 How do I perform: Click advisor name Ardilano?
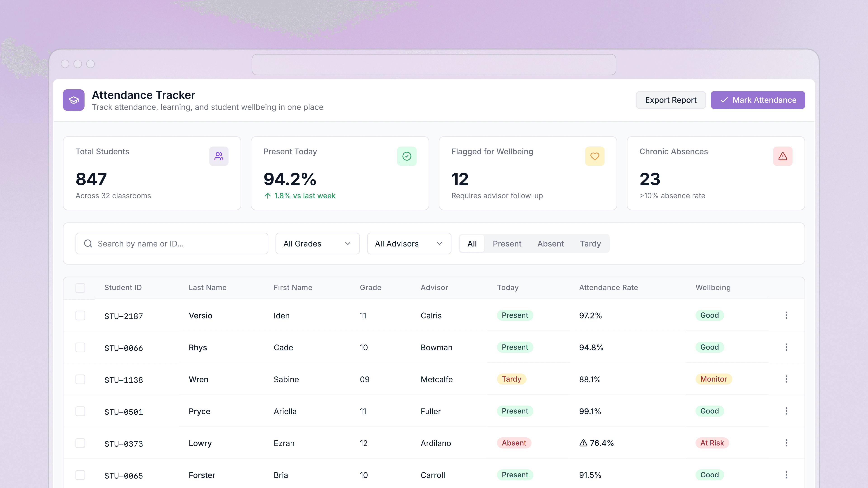436,443
